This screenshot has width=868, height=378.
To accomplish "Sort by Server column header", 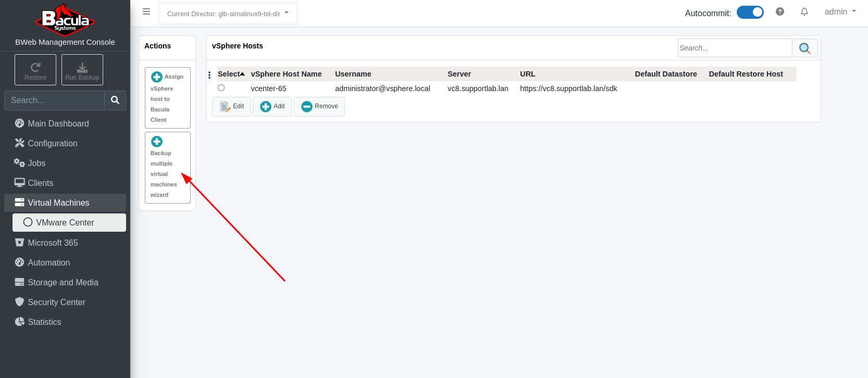I will (459, 74).
